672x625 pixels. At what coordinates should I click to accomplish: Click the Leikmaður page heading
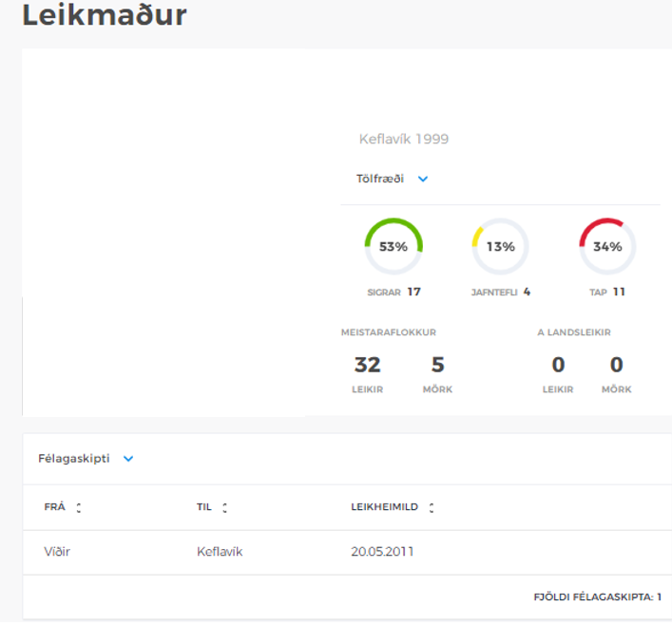(105, 15)
